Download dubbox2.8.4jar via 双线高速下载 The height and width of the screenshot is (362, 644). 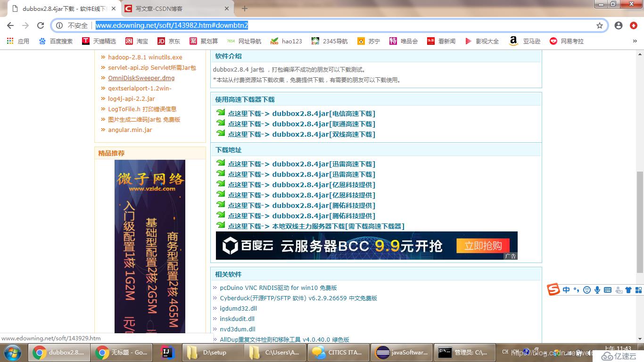(x=301, y=134)
